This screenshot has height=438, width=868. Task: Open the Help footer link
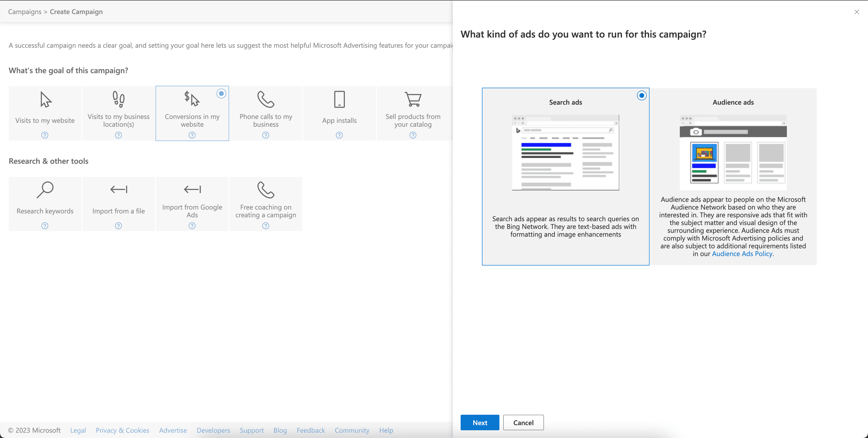[386, 430]
